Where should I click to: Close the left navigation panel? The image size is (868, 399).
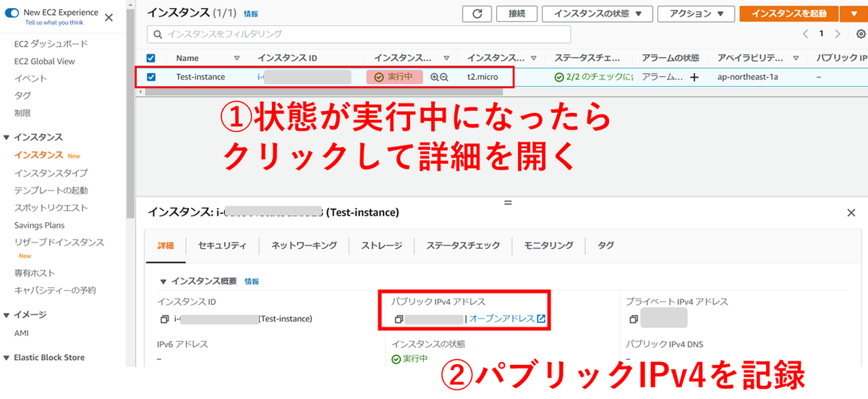pos(109,17)
